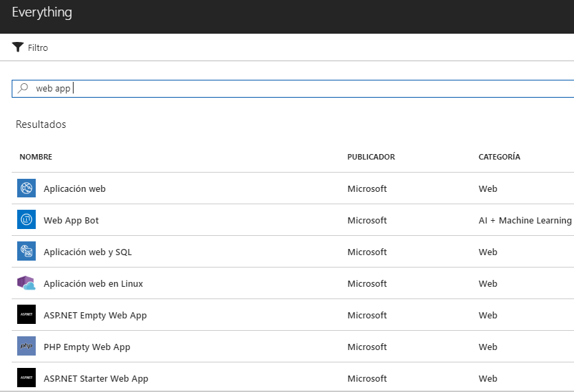Click the Resultados heading
The height and width of the screenshot is (392, 574).
[x=41, y=124]
